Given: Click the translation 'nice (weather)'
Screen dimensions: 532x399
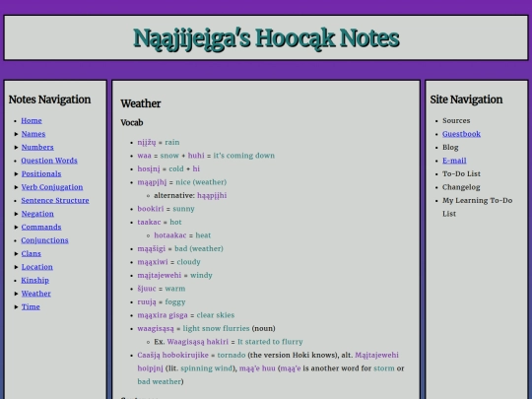Looking at the screenshot, I should point(201,182).
